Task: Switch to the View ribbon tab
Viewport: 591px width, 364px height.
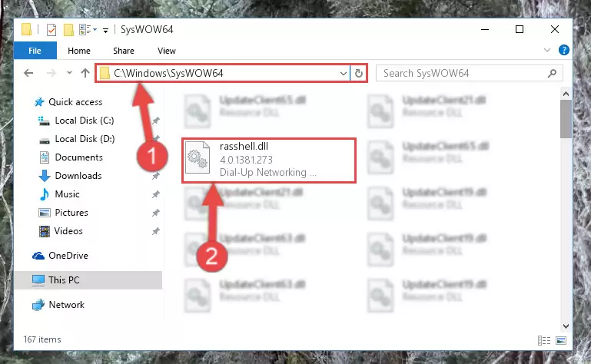Action: pyautogui.click(x=167, y=51)
